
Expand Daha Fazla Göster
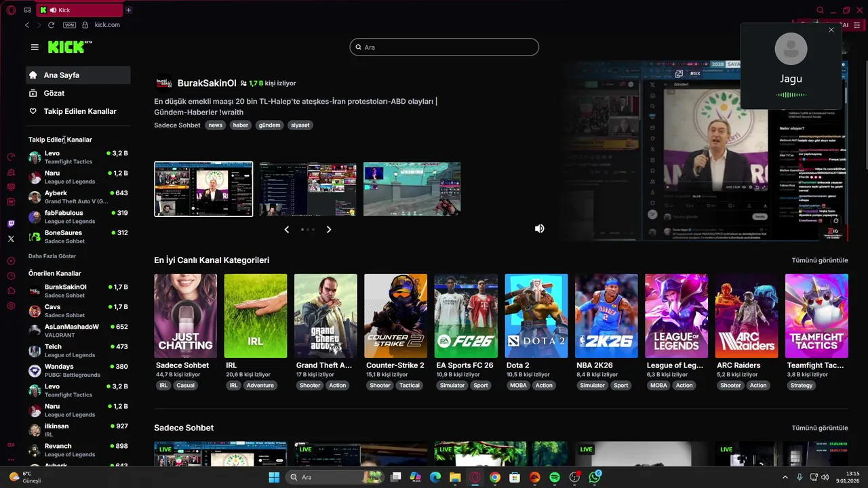click(x=52, y=256)
